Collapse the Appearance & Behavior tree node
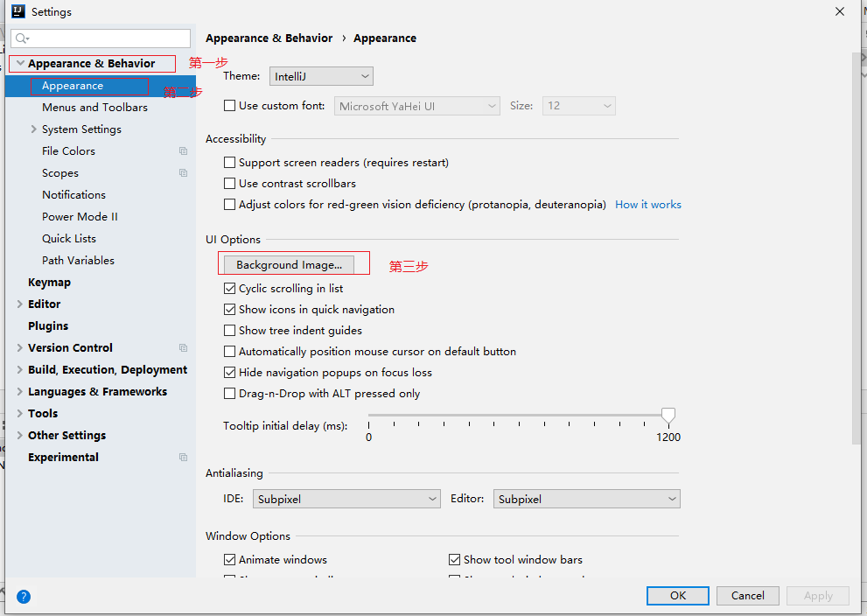This screenshot has width=867, height=616. tap(20, 64)
